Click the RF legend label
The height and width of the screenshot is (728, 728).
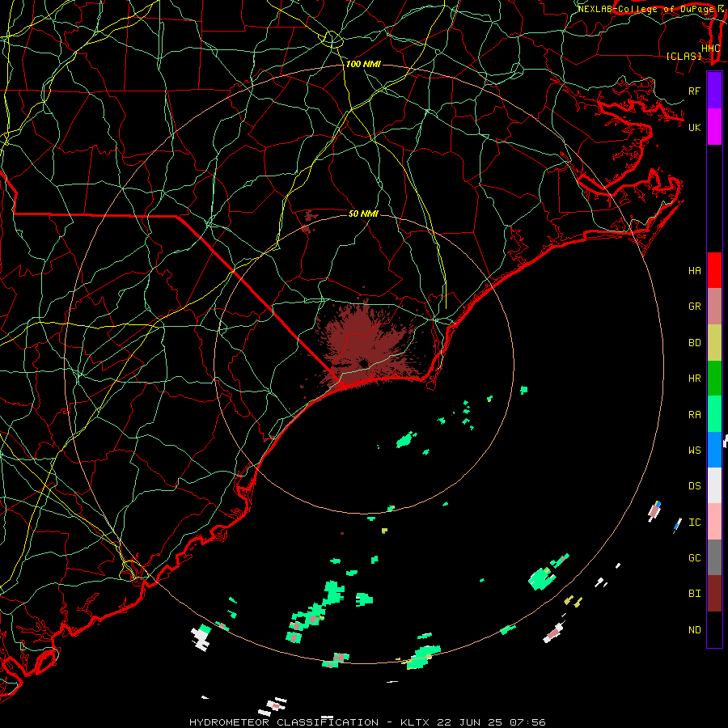(694, 91)
